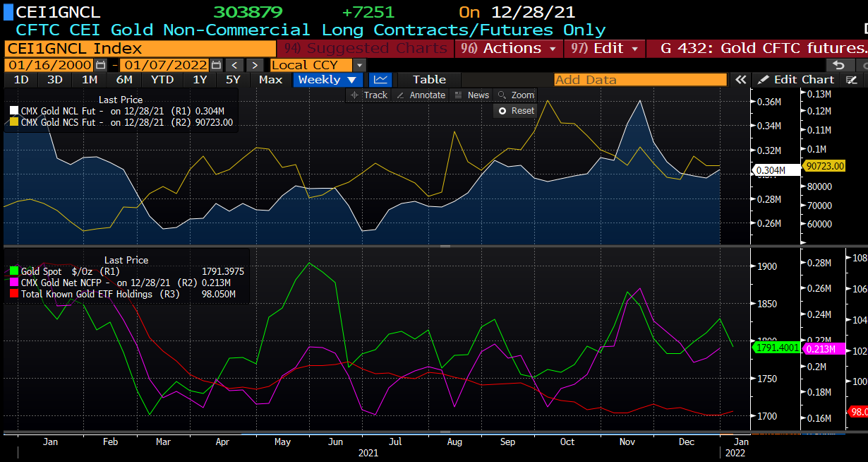This screenshot has height=462, width=868.
Task: Click the undo arrow icon
Action: 839,65
